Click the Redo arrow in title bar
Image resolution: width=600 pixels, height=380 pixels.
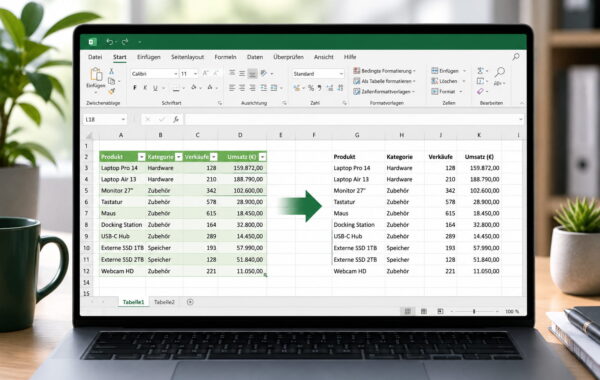pyautogui.click(x=125, y=41)
